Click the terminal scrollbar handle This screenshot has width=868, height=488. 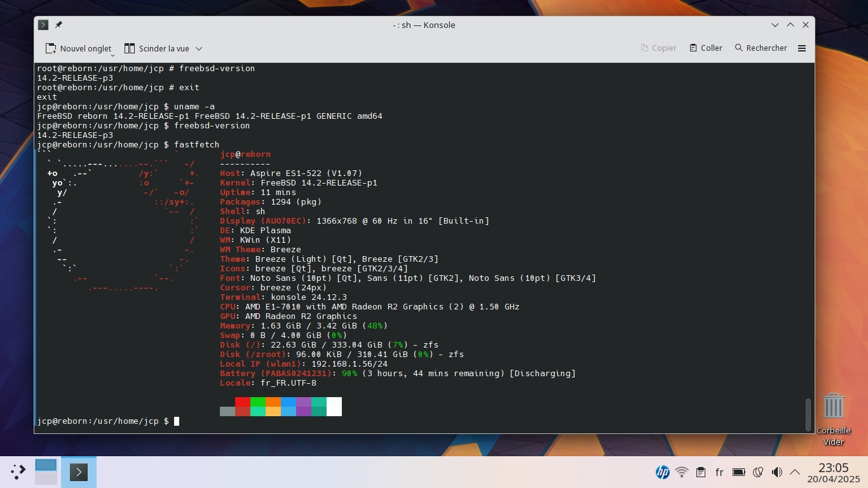(808, 414)
